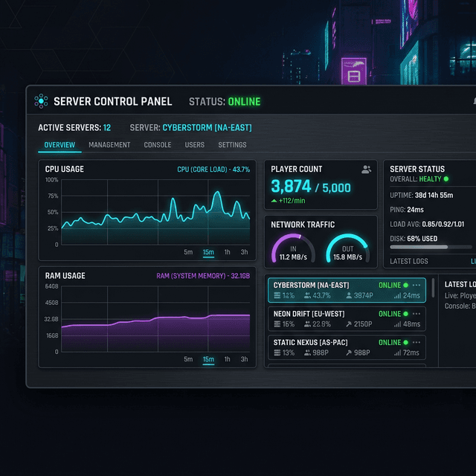Click the users icon beside 43.7% in Cyberstorm row
This screenshot has width=476, height=476.
(307, 295)
